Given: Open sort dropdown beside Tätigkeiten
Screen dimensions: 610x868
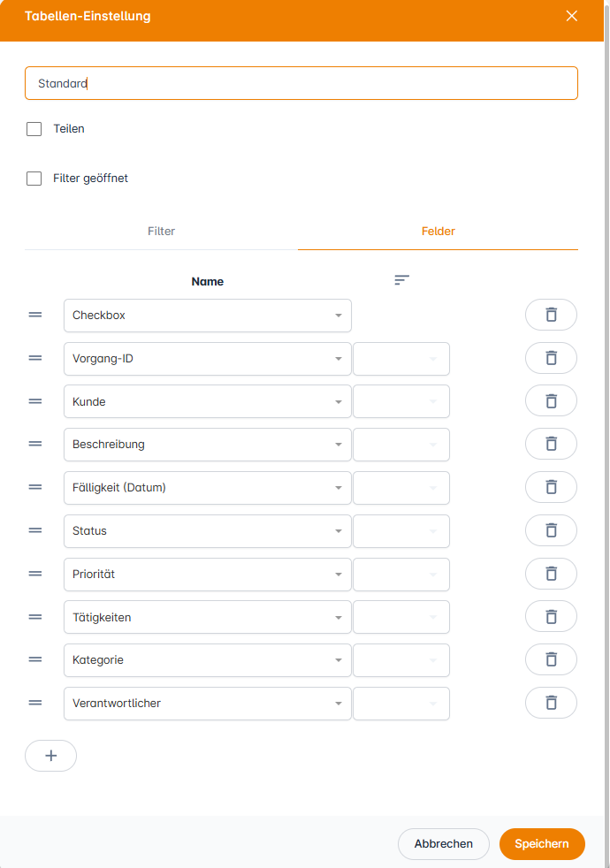Looking at the screenshot, I should click(x=401, y=617).
